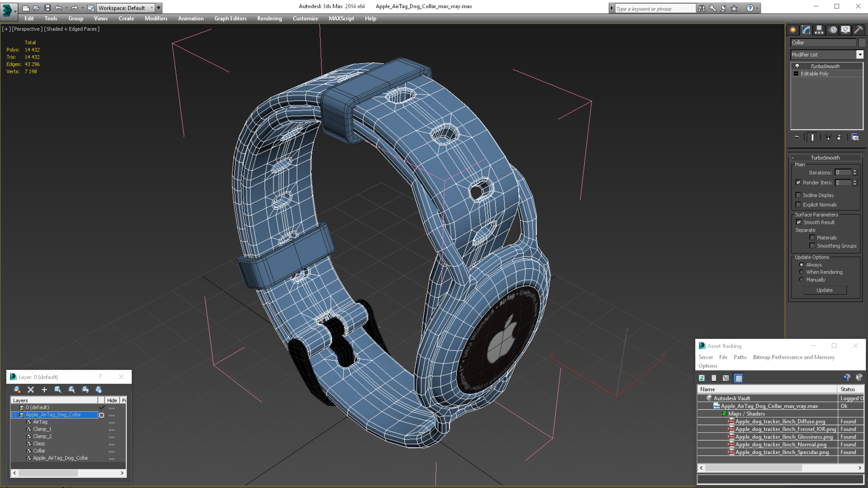Click Create New Layer icon in Layer window
This screenshot has width=868, height=488.
click(17, 390)
